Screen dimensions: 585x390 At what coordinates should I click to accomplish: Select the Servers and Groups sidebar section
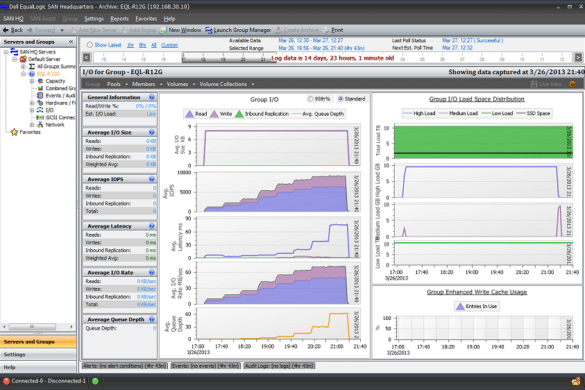tap(38, 341)
